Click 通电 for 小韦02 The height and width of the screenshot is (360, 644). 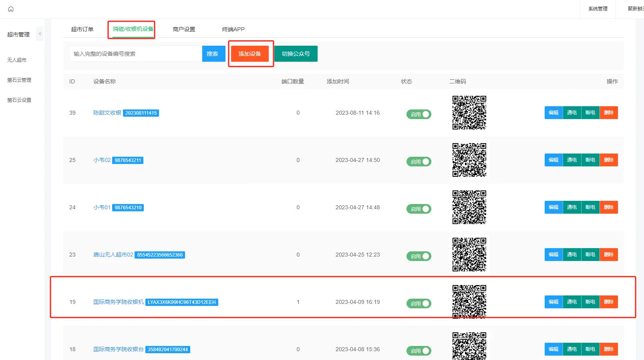click(x=572, y=160)
